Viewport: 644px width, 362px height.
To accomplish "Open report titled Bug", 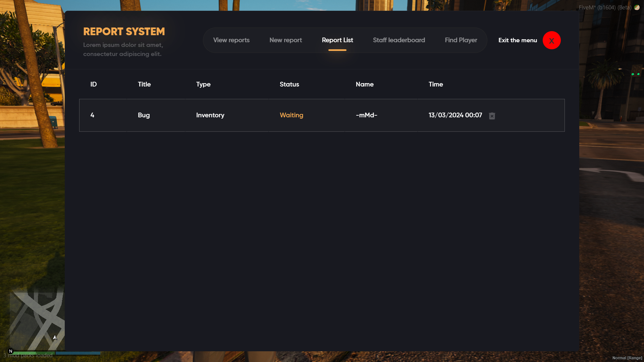I will point(144,115).
